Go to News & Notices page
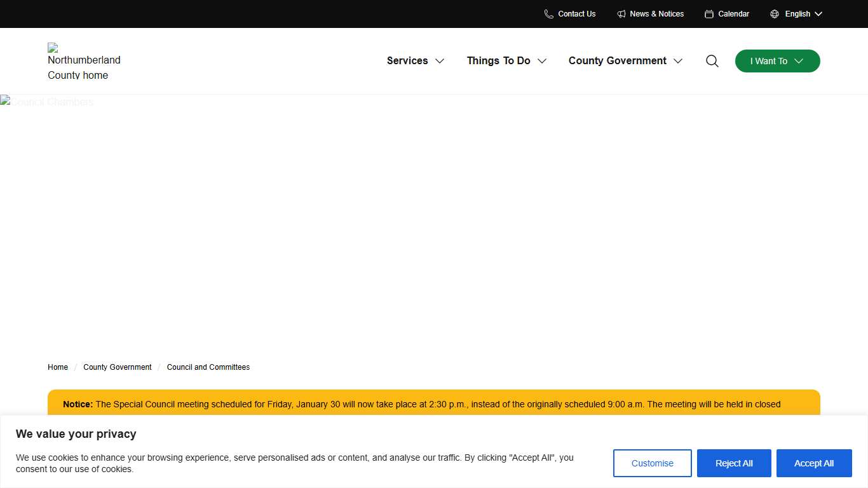Screen dimensions: 868x488 tap(656, 14)
